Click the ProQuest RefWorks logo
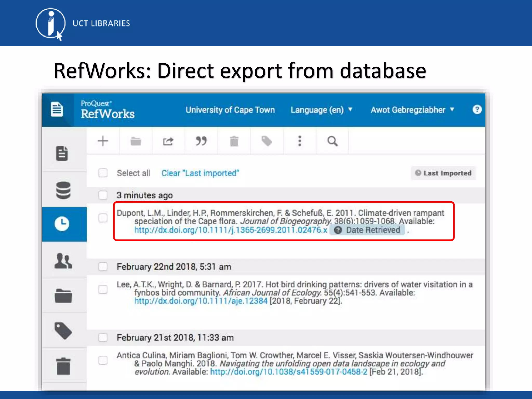 [108, 110]
